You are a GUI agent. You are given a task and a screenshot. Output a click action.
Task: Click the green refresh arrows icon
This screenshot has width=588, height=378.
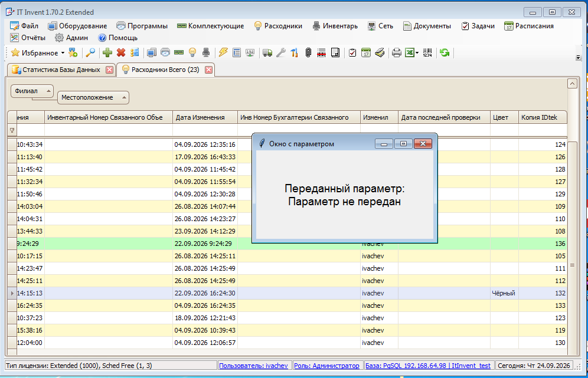pyautogui.click(x=445, y=53)
